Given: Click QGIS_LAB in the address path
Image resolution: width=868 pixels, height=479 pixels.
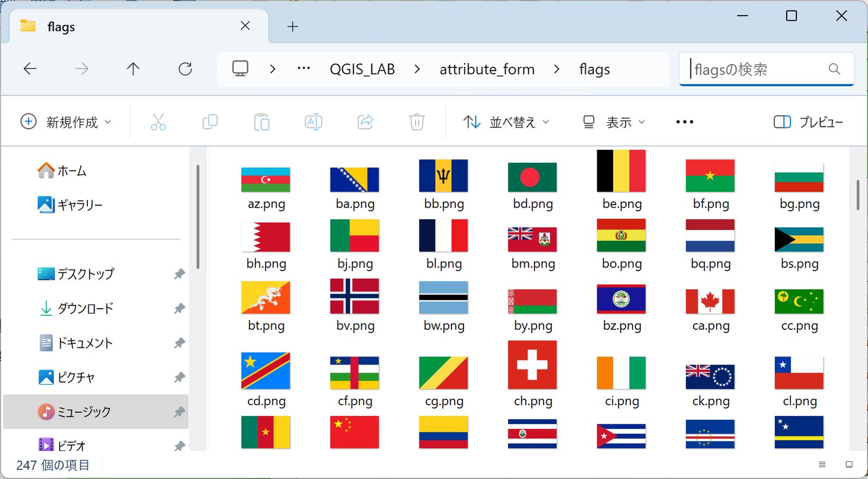Looking at the screenshot, I should 362,69.
